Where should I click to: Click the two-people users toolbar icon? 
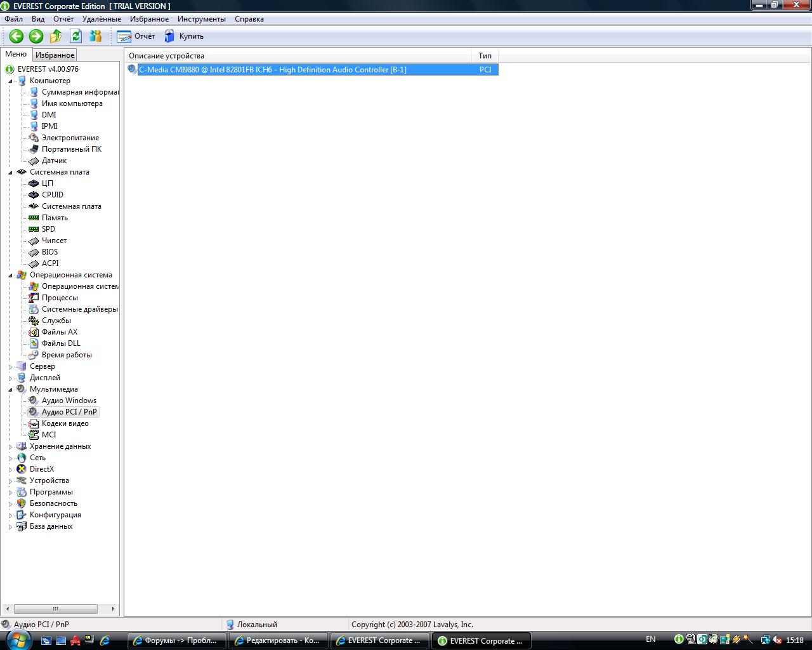point(96,36)
